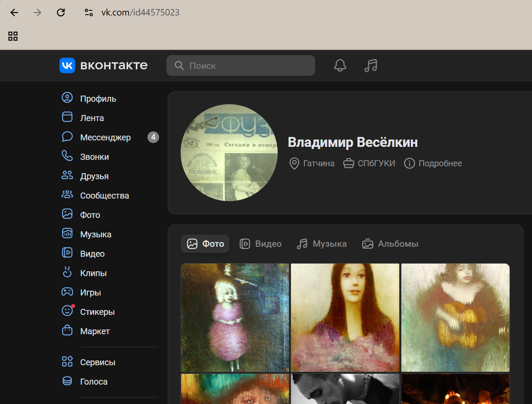The image size is (532, 404).
Task: Click Подробнее to show profile details
Action: 433,163
